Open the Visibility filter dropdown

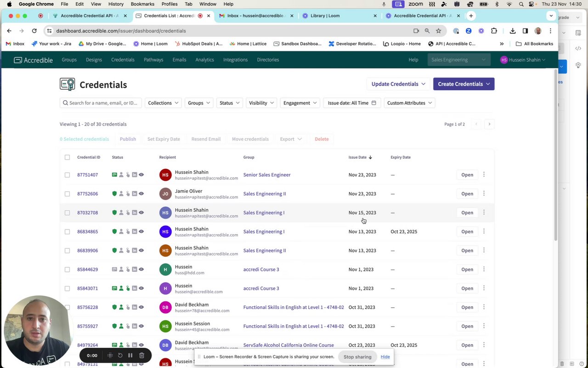click(x=261, y=103)
